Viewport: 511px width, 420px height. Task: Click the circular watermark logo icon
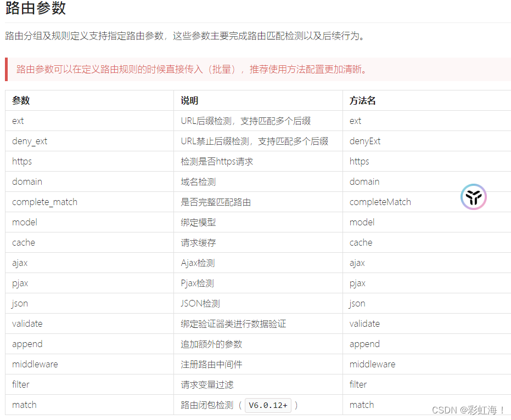(x=473, y=197)
